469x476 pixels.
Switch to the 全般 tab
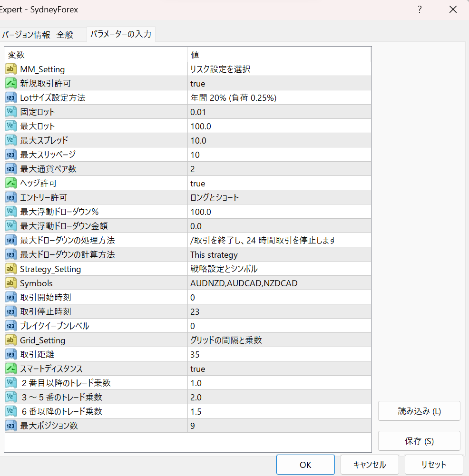(69, 35)
